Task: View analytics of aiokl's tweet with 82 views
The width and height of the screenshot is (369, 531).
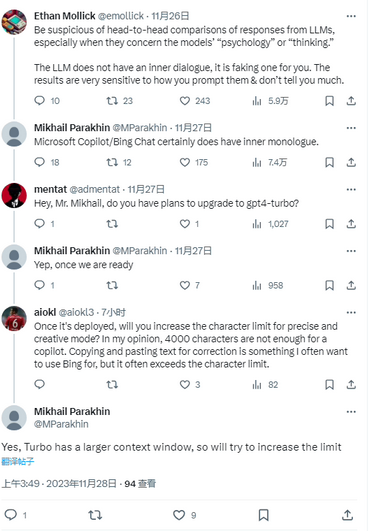Action: (257, 385)
